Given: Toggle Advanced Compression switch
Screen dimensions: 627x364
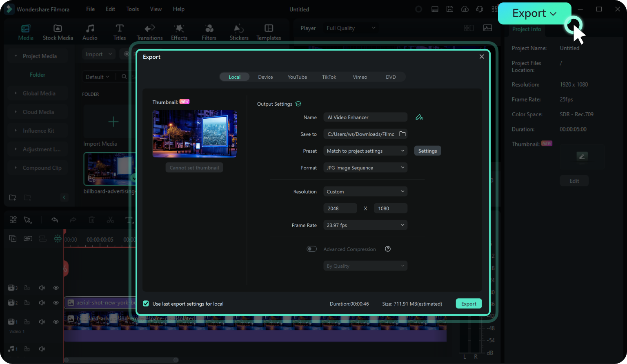Looking at the screenshot, I should [x=311, y=249].
